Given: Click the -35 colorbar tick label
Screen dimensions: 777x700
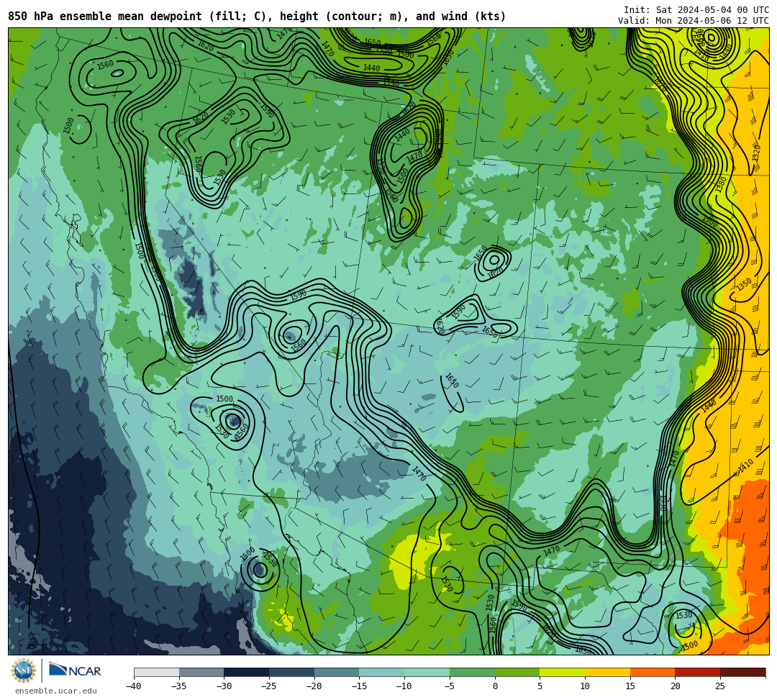Looking at the screenshot, I should coord(178,686).
